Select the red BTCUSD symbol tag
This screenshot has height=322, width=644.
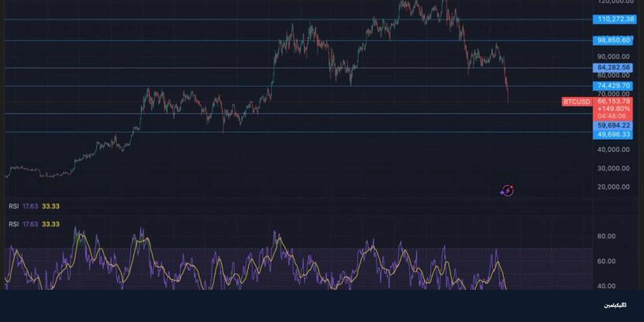coord(577,102)
